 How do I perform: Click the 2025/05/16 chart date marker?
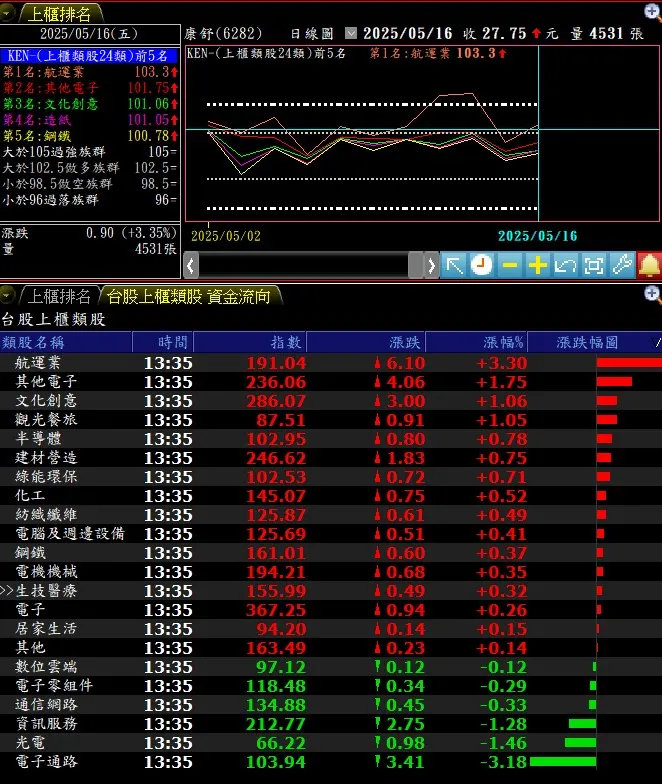coord(538,236)
